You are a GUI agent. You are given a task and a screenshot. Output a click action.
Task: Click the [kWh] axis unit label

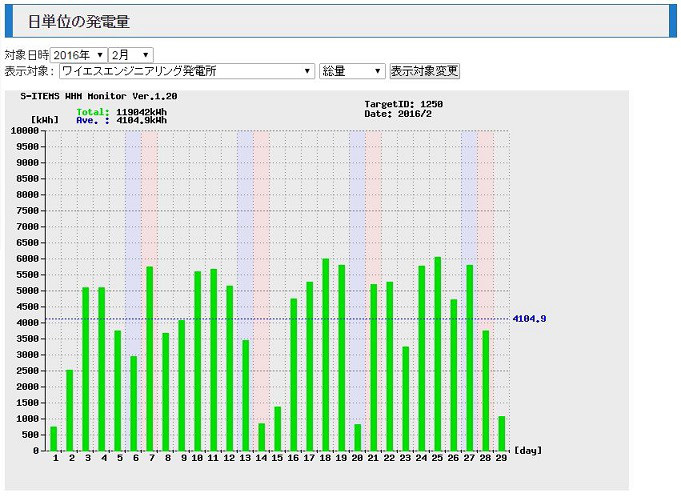click(x=45, y=120)
